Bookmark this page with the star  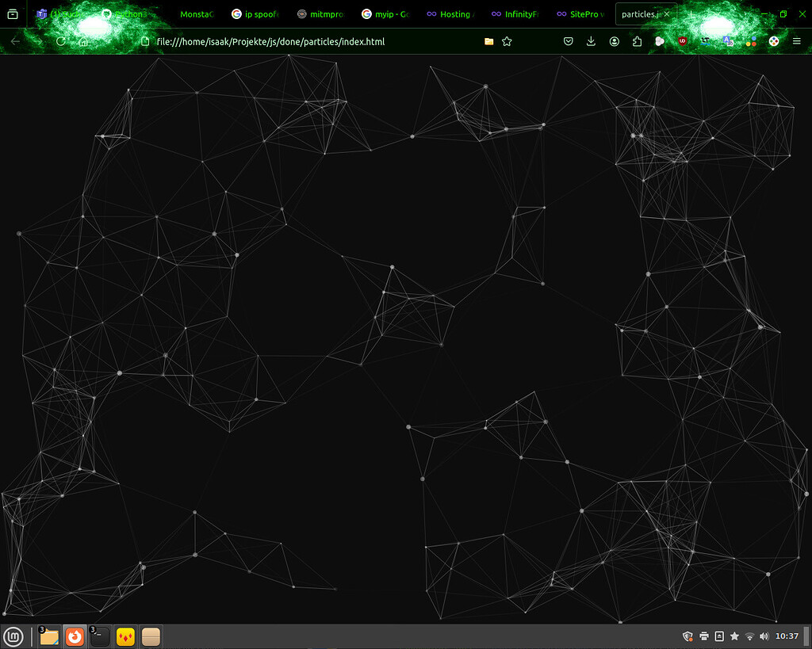[507, 41]
